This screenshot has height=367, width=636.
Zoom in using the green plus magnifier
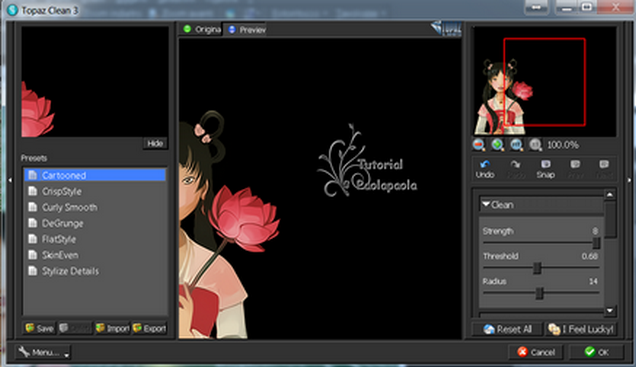(498, 145)
